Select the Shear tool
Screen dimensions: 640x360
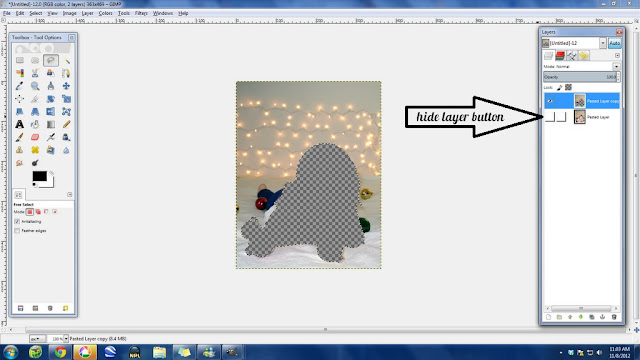tap(20, 111)
